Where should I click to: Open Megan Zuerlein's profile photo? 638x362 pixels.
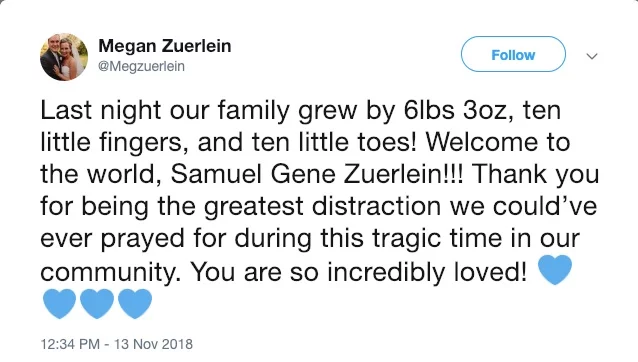tap(64, 57)
